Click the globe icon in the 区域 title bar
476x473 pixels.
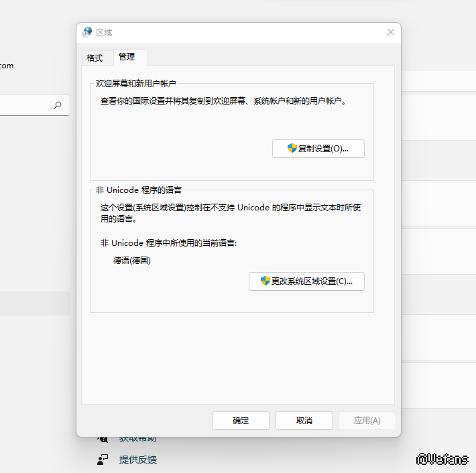(87, 32)
